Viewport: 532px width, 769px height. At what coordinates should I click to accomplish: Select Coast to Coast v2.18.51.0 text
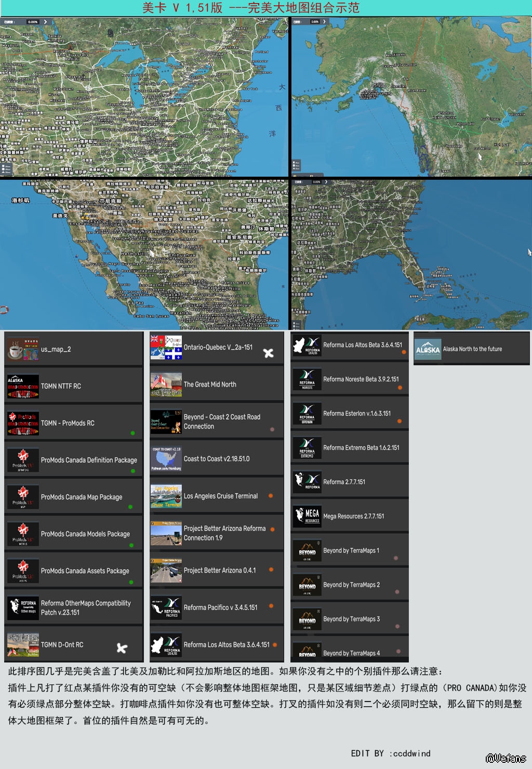(217, 459)
